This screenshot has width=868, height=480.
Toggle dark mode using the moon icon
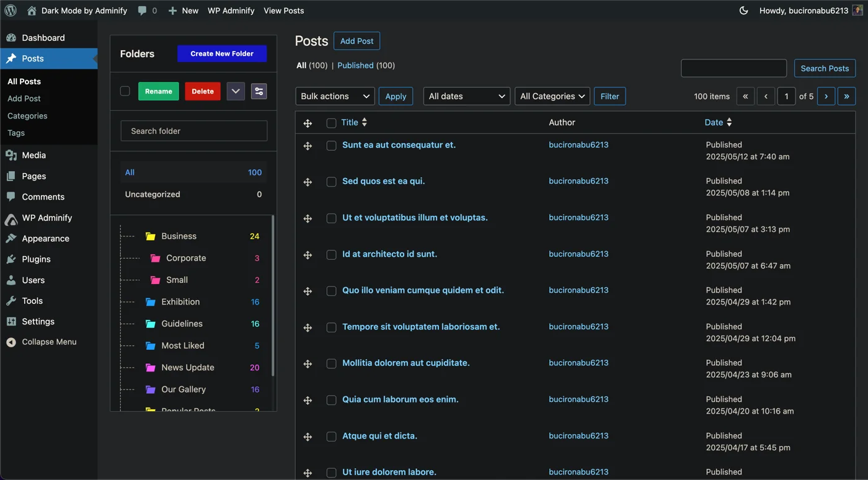coord(743,11)
